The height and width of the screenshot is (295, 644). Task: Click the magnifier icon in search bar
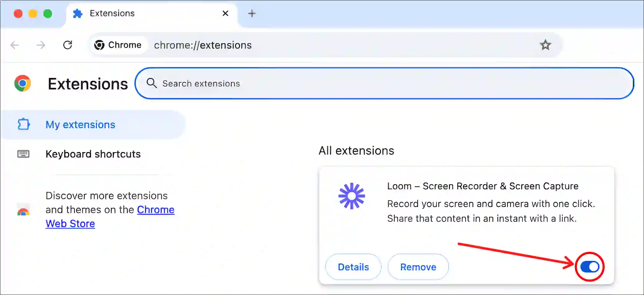[x=152, y=83]
